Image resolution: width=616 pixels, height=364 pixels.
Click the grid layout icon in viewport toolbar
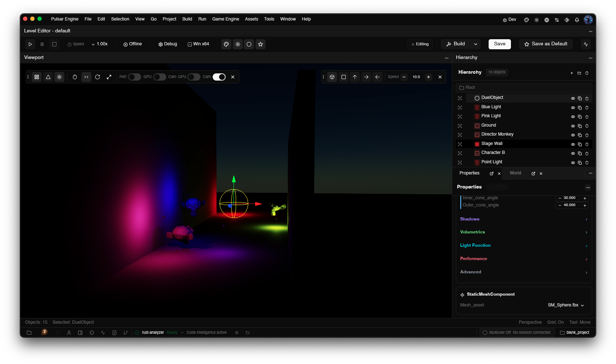tap(37, 77)
